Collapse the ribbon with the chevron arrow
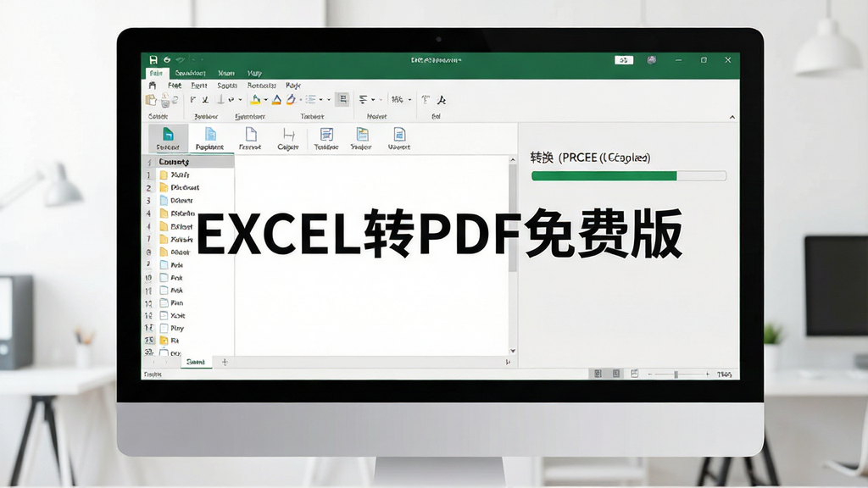Screen dimensions: 868x488 [x=732, y=117]
